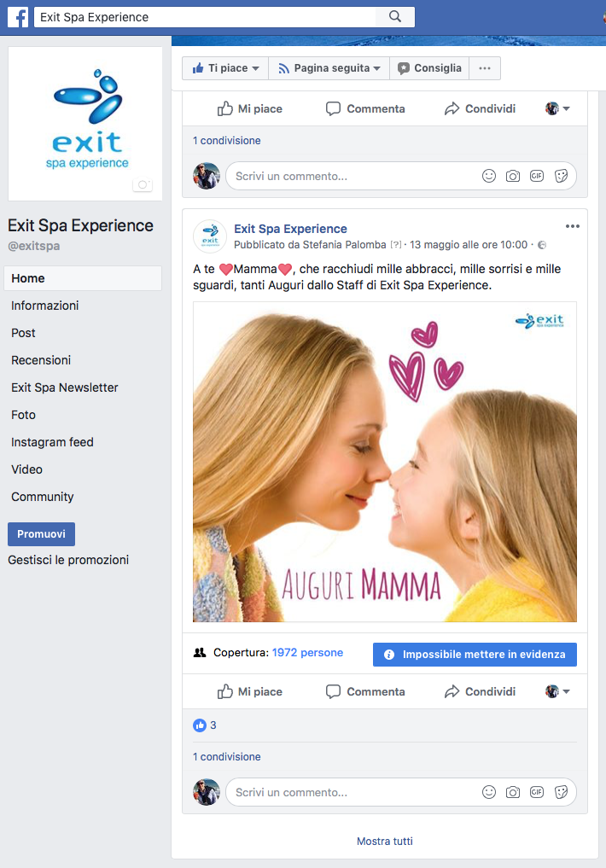The image size is (606, 868).
Task: Open the page more options ellipsis menu
Action: [x=485, y=68]
